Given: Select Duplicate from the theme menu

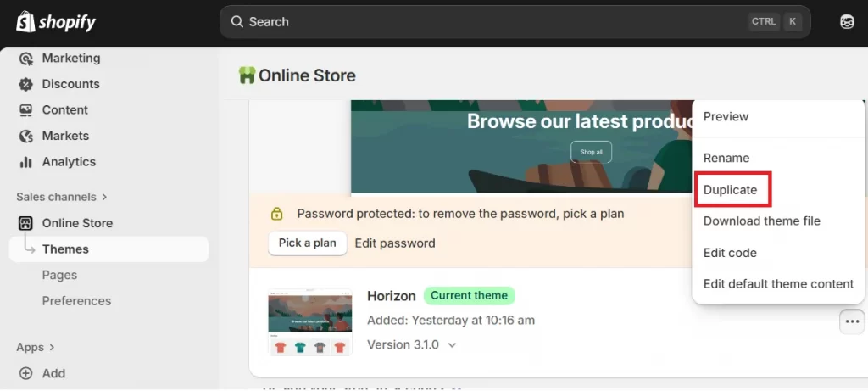Looking at the screenshot, I should tap(731, 190).
